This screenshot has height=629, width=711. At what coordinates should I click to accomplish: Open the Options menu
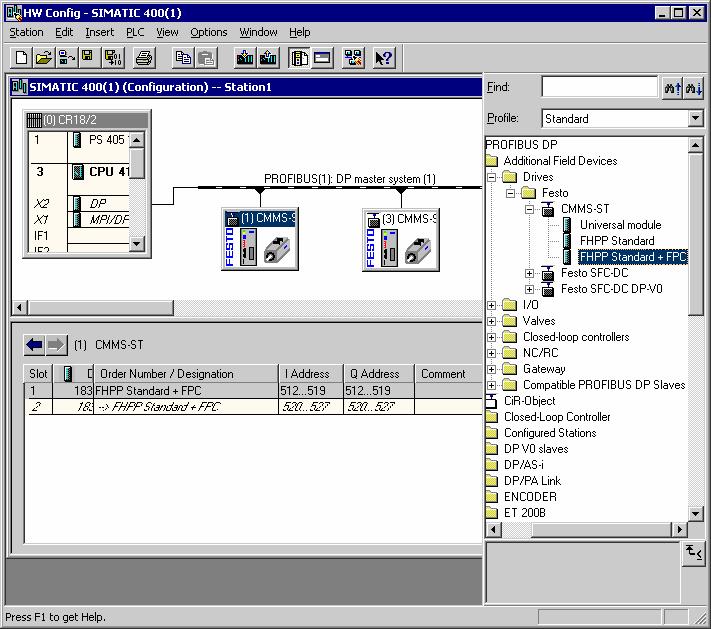click(x=209, y=32)
